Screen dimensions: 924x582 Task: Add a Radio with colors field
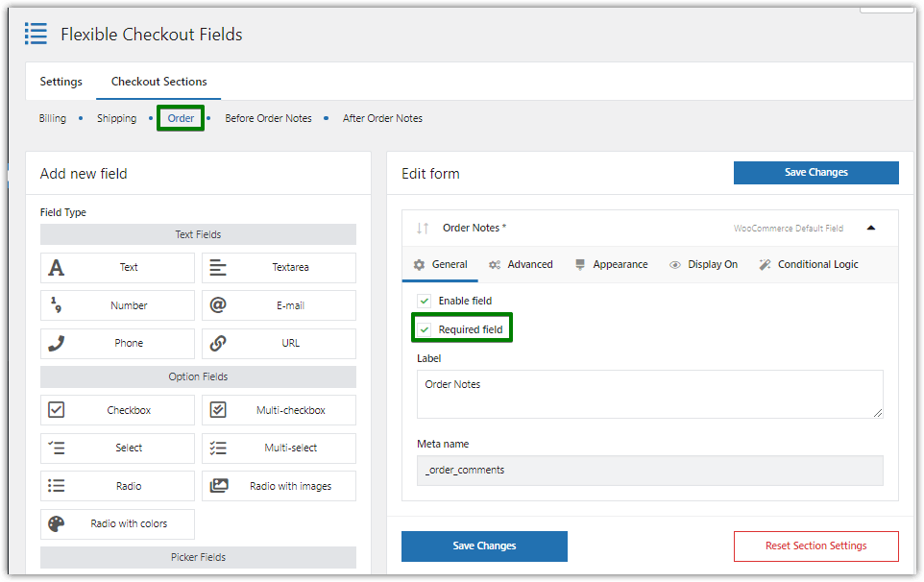pos(117,523)
